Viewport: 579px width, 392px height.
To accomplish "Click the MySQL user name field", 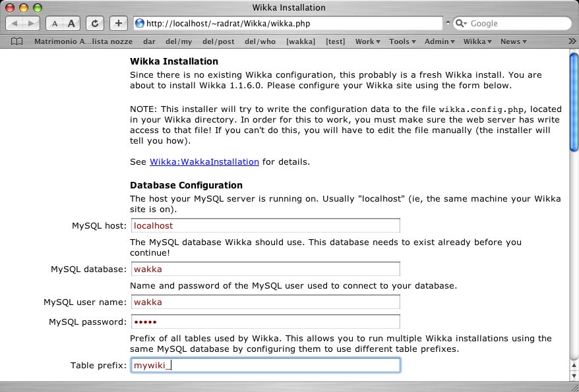I will click(x=266, y=302).
